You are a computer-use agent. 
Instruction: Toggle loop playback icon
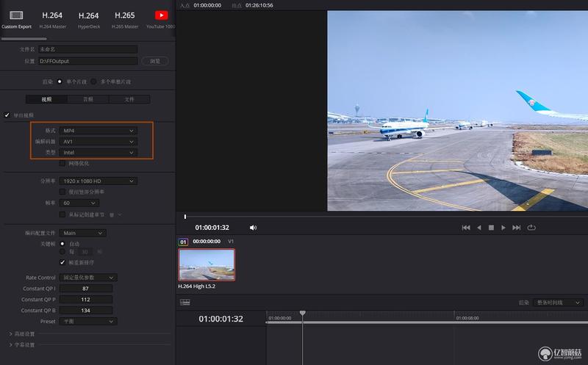point(531,228)
